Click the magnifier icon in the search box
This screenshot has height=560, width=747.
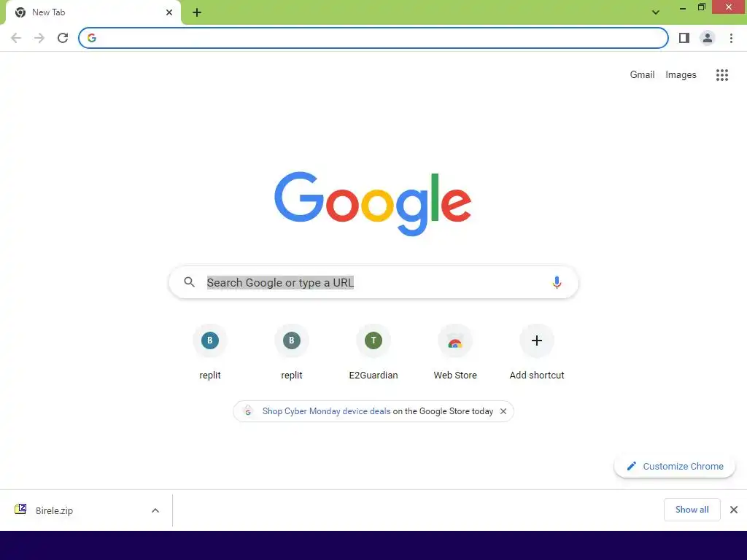(x=190, y=282)
